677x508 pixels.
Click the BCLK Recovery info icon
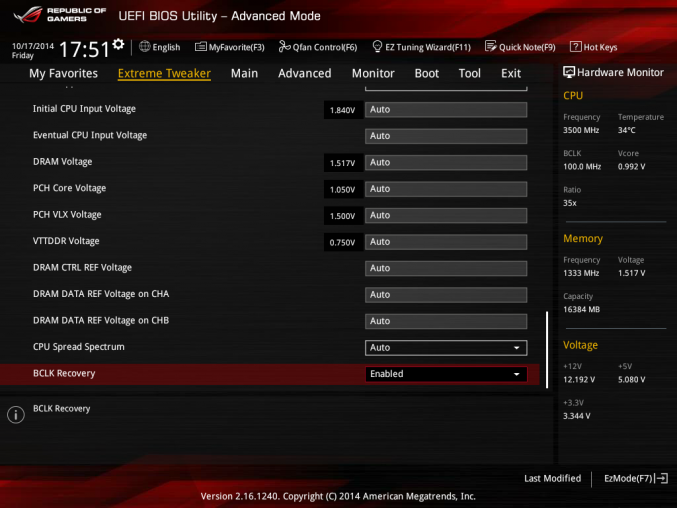point(16,415)
